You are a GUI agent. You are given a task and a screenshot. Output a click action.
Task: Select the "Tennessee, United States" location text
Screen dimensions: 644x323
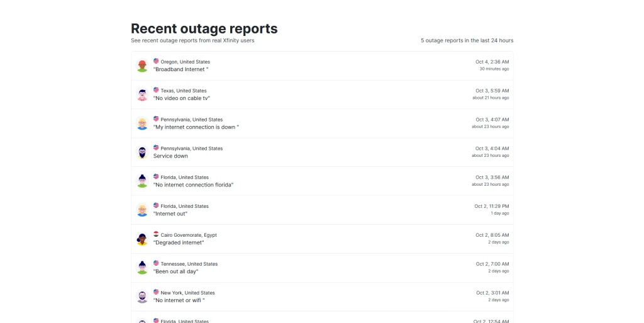(189, 264)
